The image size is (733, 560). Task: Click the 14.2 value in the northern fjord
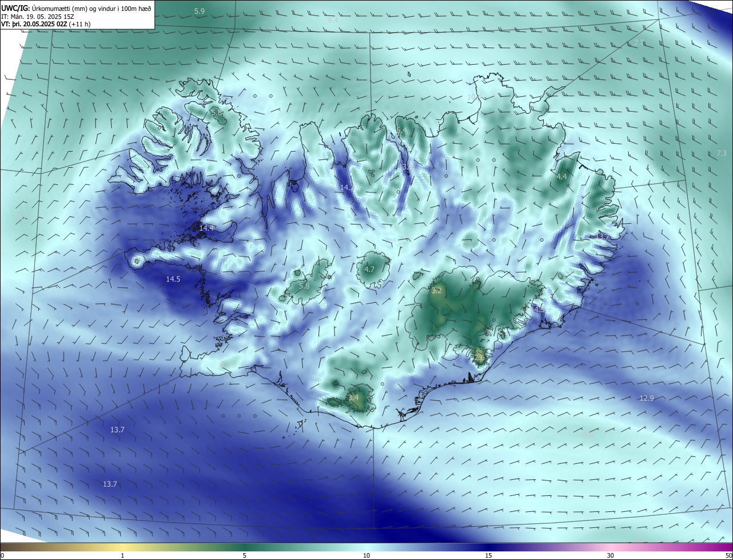pyautogui.click(x=347, y=188)
